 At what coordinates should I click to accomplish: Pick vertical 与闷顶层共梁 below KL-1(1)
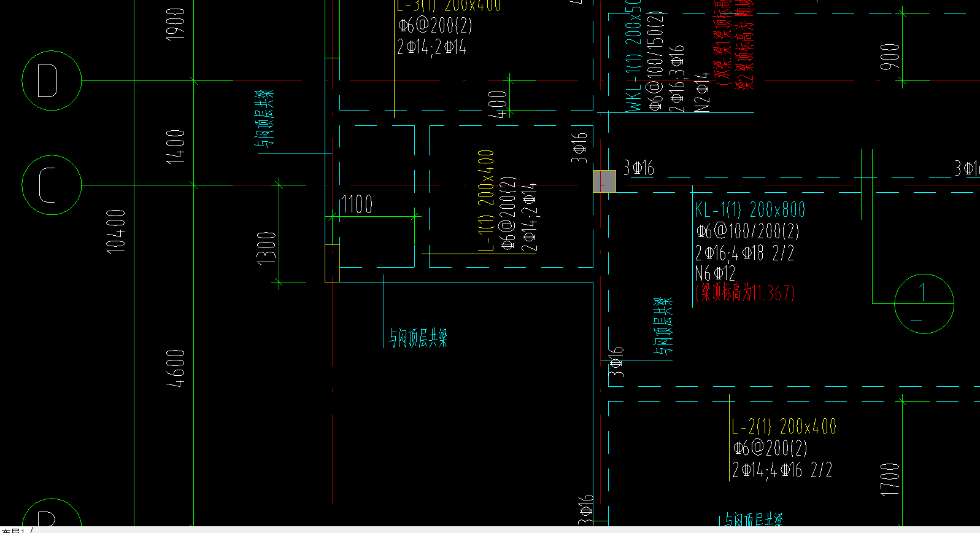pyautogui.click(x=663, y=326)
